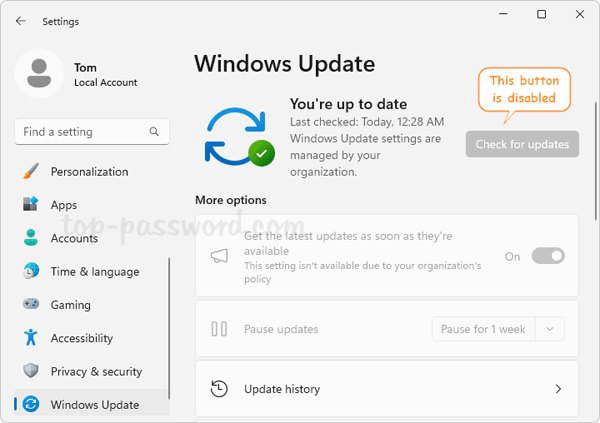
Task: Click the Personalization paintbrush icon
Action: 31,171
